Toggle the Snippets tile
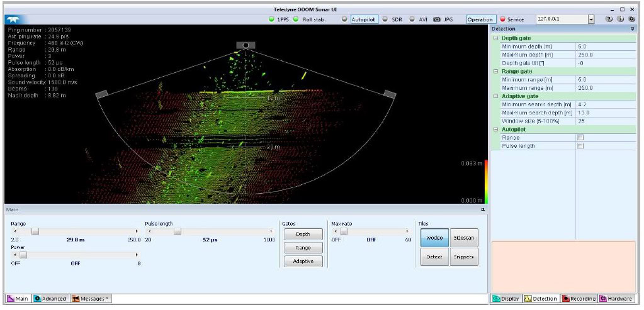Image resolution: width=644 pixels, height=310 pixels. (464, 257)
